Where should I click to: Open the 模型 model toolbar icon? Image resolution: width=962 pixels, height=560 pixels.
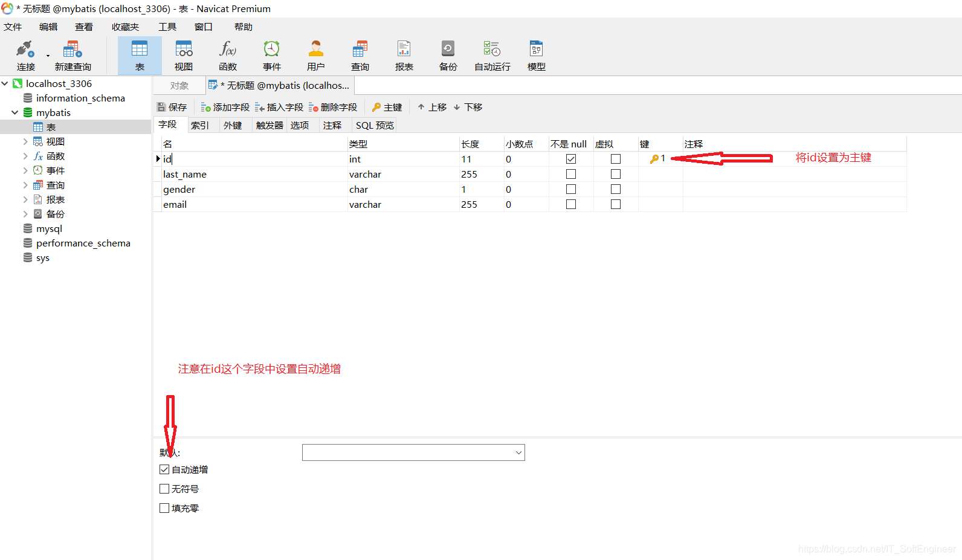[537, 56]
